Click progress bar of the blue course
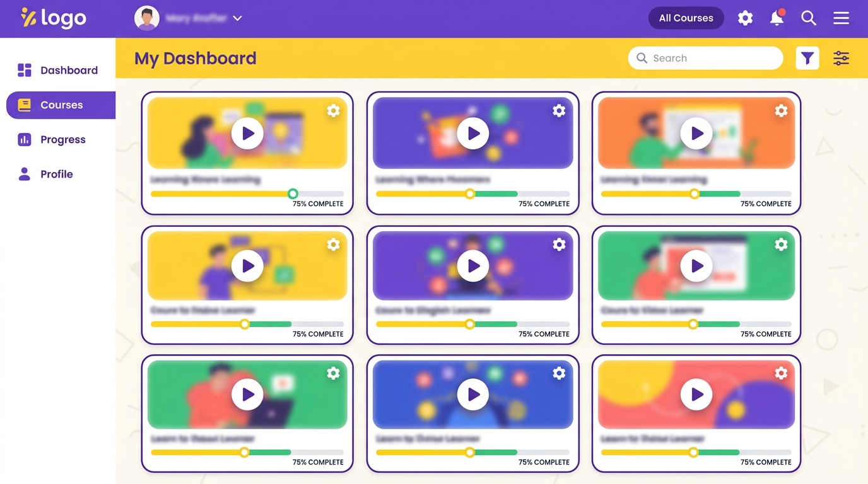This screenshot has height=484, width=868. pyautogui.click(x=473, y=452)
